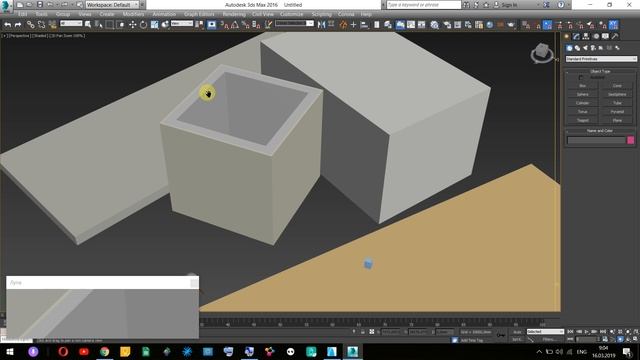
Task: Toggle Angle Snap in main toolbar
Action: point(235,25)
